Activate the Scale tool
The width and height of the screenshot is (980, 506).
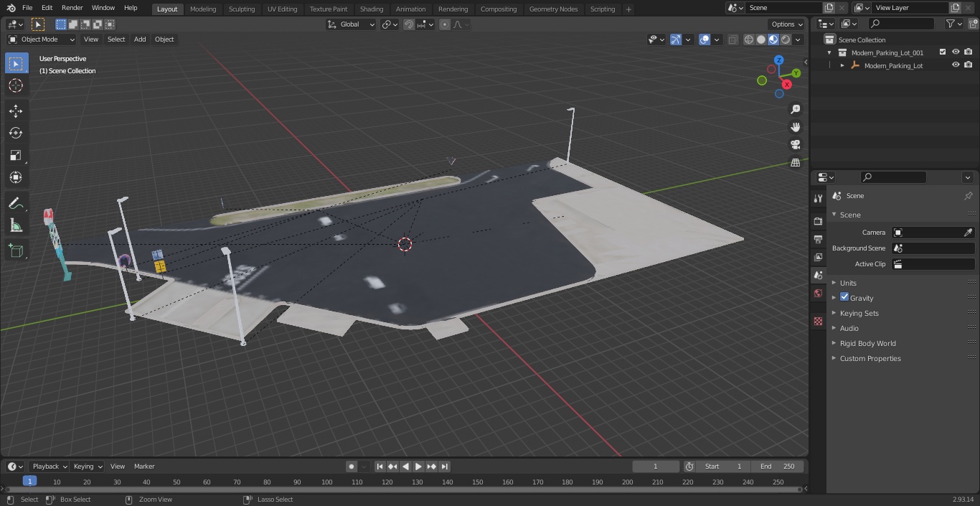click(16, 155)
